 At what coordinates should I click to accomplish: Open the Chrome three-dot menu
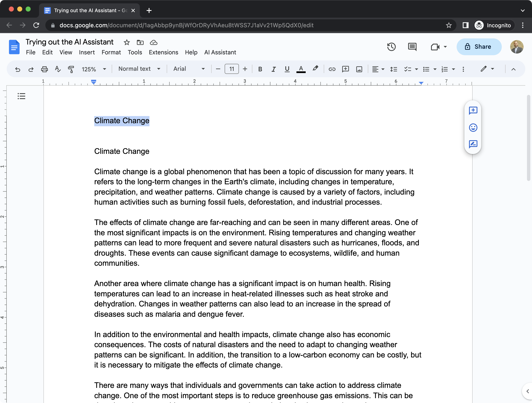click(523, 25)
